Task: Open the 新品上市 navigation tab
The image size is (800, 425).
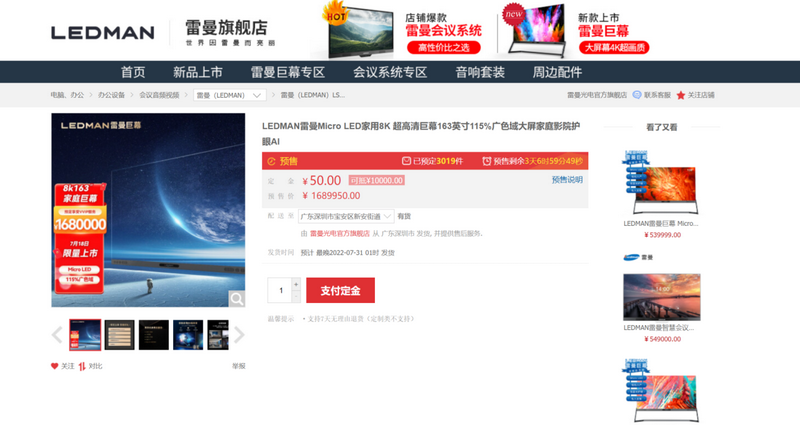Action: click(x=197, y=72)
